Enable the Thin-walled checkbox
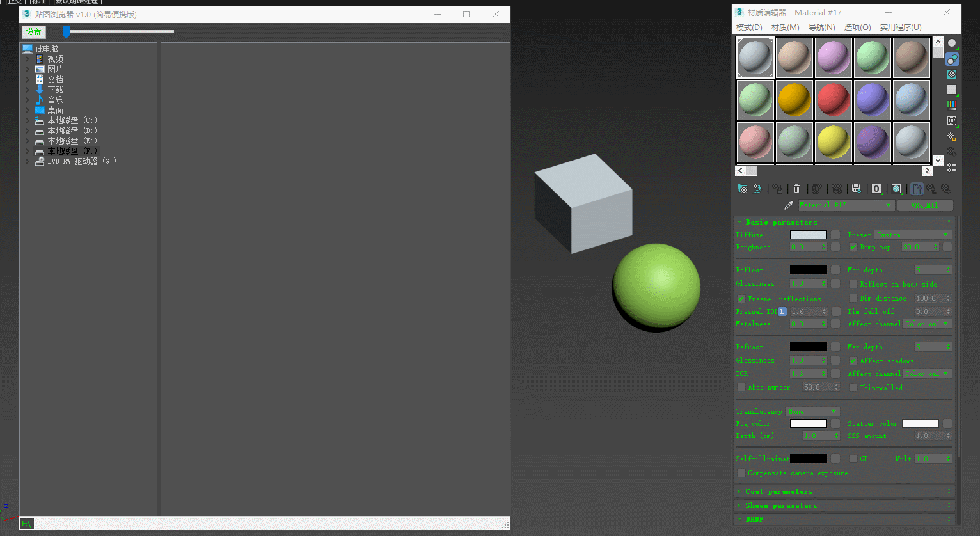The image size is (980, 536). point(853,388)
